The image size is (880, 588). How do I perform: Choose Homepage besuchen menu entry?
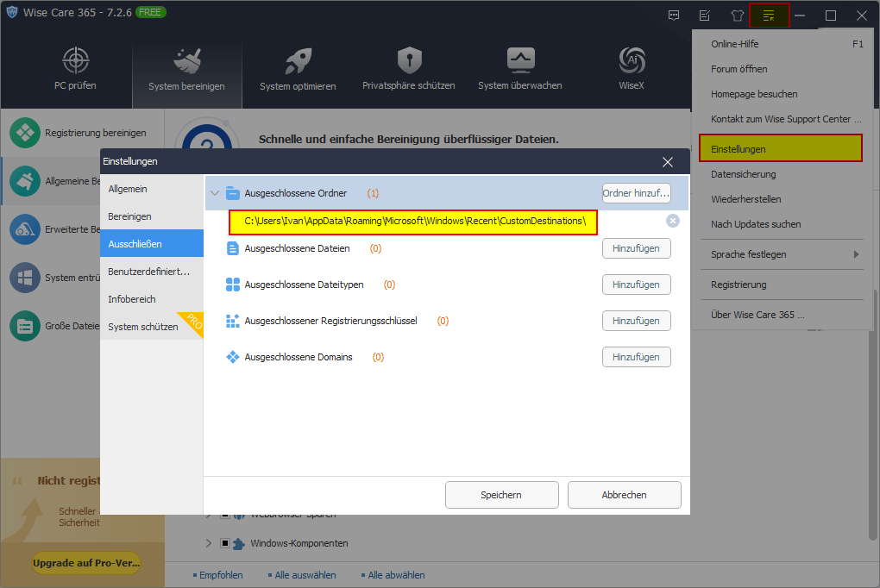pos(782,94)
